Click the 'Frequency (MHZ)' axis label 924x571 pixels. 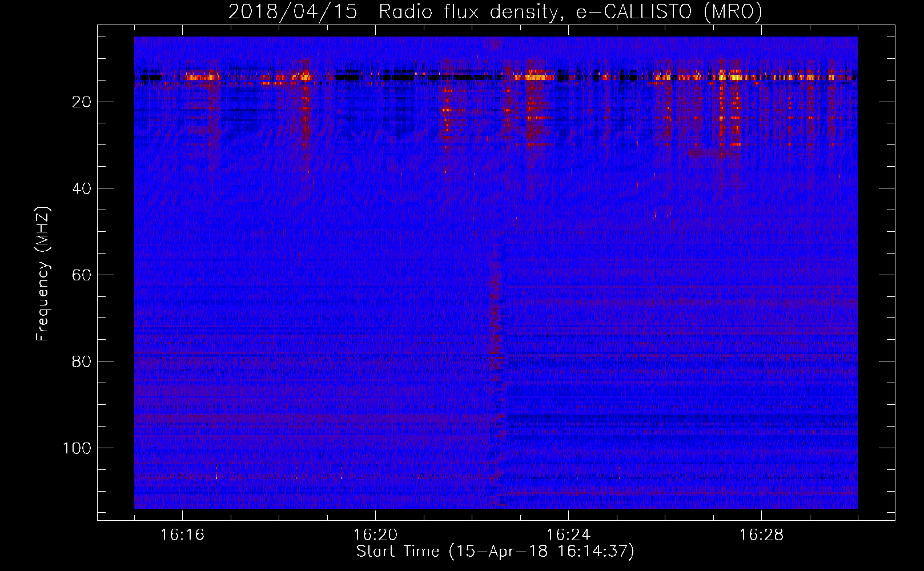click(43, 274)
